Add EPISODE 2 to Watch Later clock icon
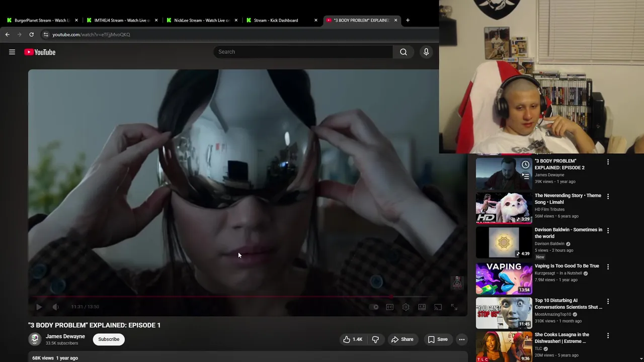 pyautogui.click(x=525, y=165)
